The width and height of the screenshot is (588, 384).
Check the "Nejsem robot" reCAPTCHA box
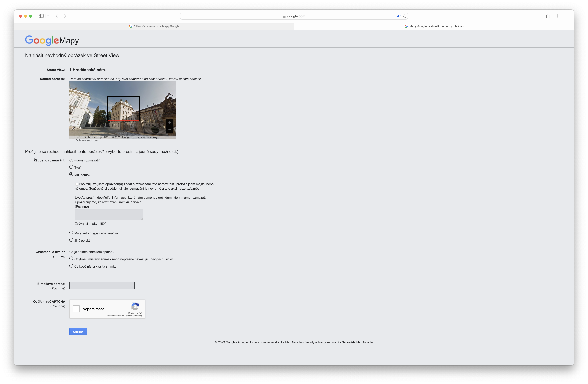76,309
